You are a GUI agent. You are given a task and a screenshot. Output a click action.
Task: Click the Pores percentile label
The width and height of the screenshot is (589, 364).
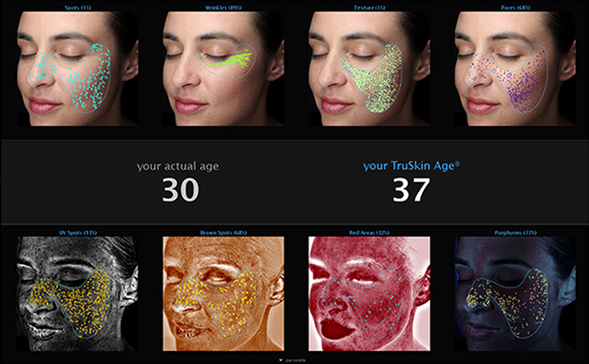pos(515,7)
